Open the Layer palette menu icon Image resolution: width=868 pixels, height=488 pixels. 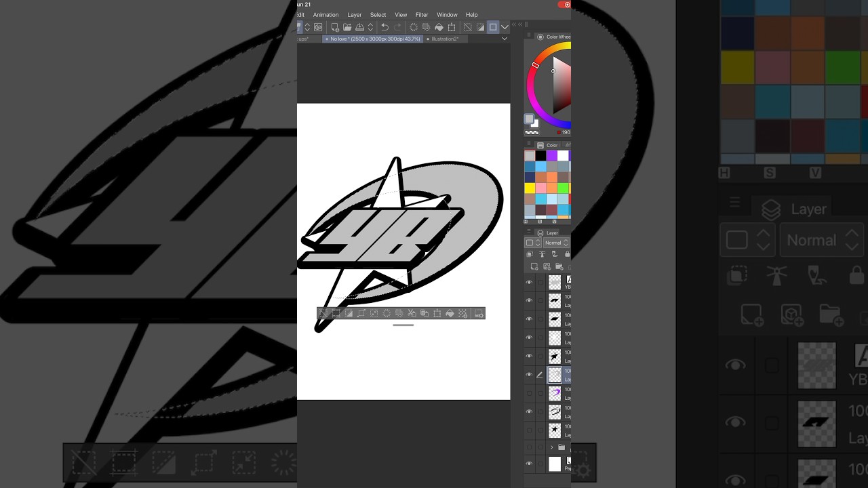click(528, 232)
